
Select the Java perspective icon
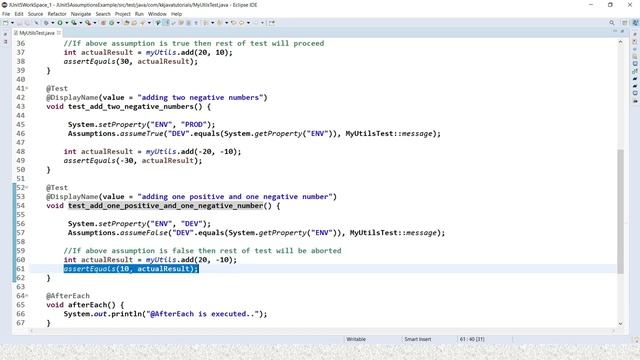pyautogui.click(x=635, y=23)
